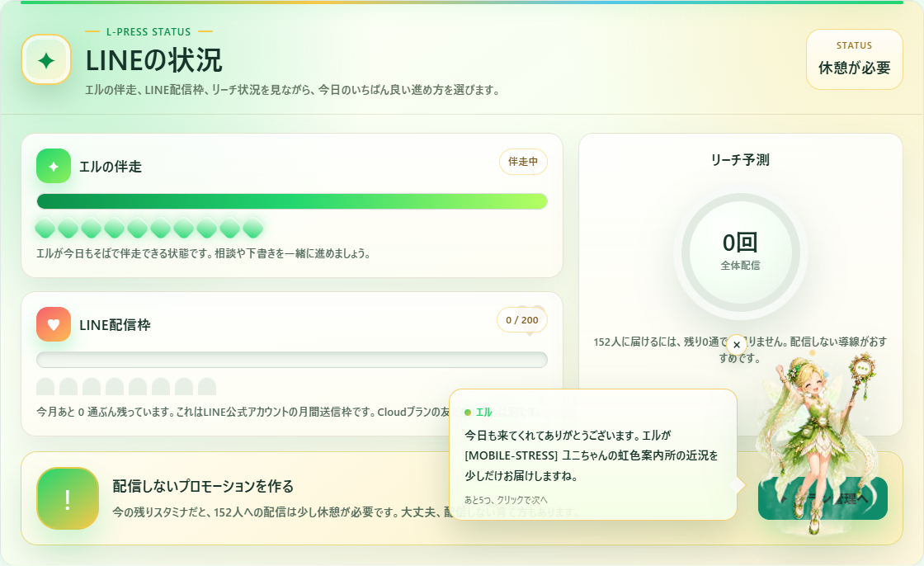Click the 152人に届けるには reach description
This screenshot has width=924, height=566.
(740, 350)
